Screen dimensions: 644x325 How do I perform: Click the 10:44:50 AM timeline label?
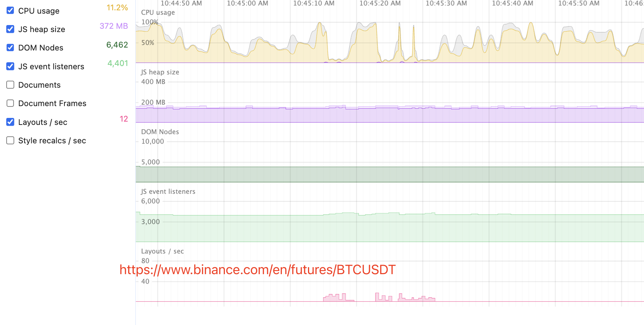pos(181,3)
